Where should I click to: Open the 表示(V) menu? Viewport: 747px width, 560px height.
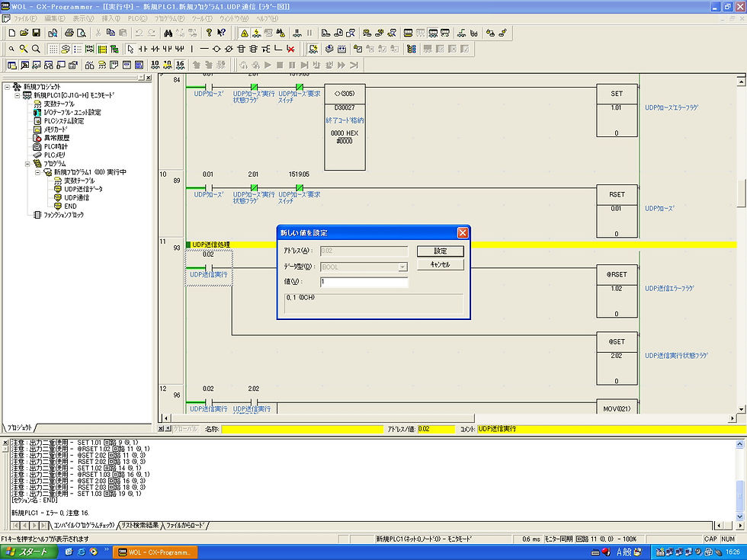click(x=83, y=18)
